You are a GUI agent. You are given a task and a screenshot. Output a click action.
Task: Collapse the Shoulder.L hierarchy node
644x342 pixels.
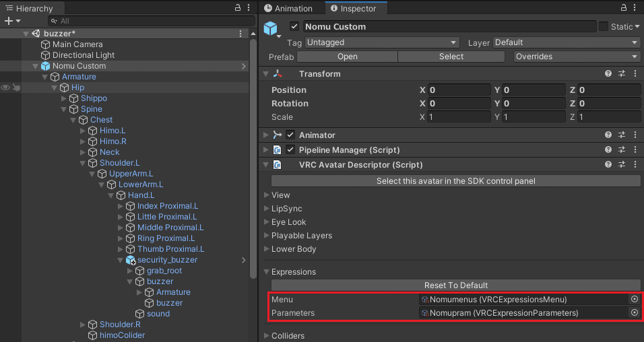point(83,163)
